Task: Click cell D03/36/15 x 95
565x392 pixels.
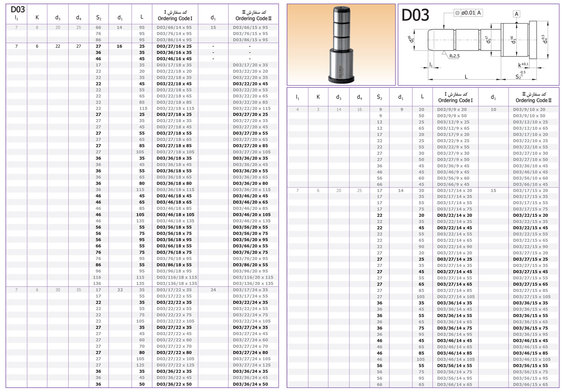Action: (x=530, y=335)
